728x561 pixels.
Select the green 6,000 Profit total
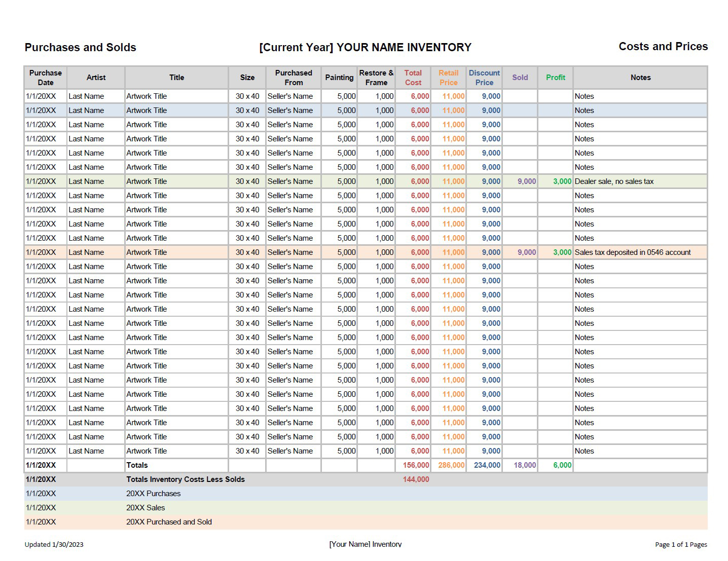point(562,465)
